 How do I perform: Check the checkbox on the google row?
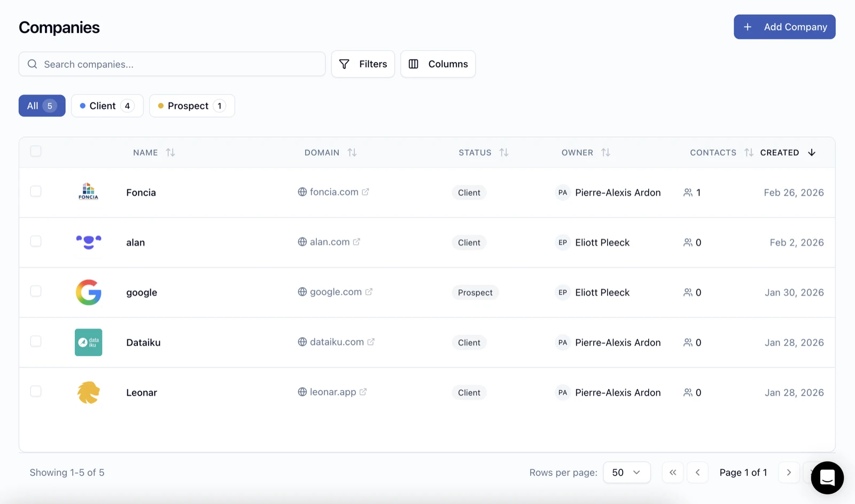[36, 291]
